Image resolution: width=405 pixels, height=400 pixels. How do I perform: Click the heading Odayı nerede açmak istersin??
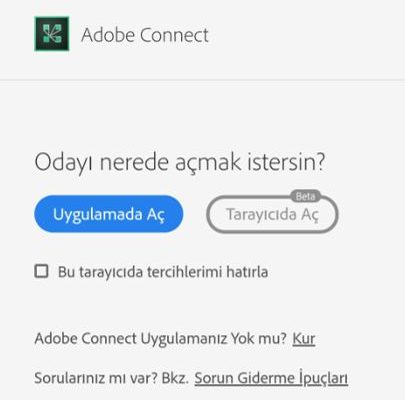(179, 162)
